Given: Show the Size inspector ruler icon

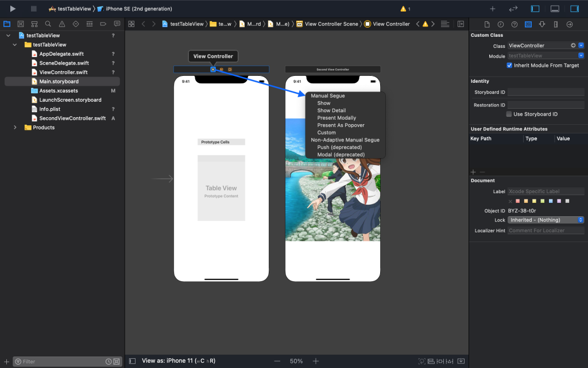Looking at the screenshot, I should [556, 24].
